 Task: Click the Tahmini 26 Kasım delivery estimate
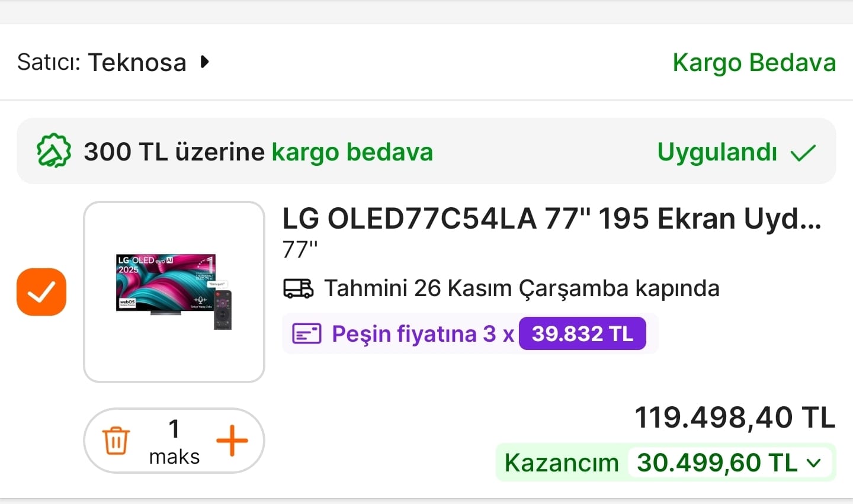521,288
